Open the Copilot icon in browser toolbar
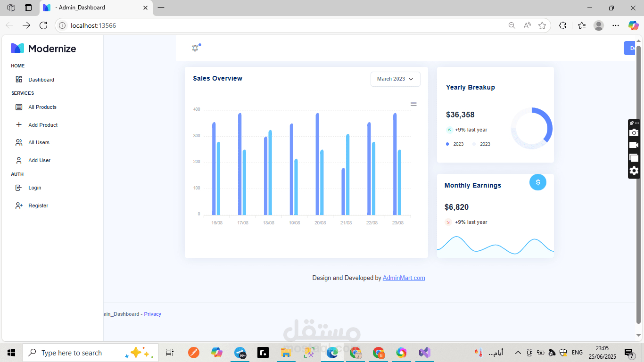This screenshot has width=644, height=362. click(x=633, y=25)
